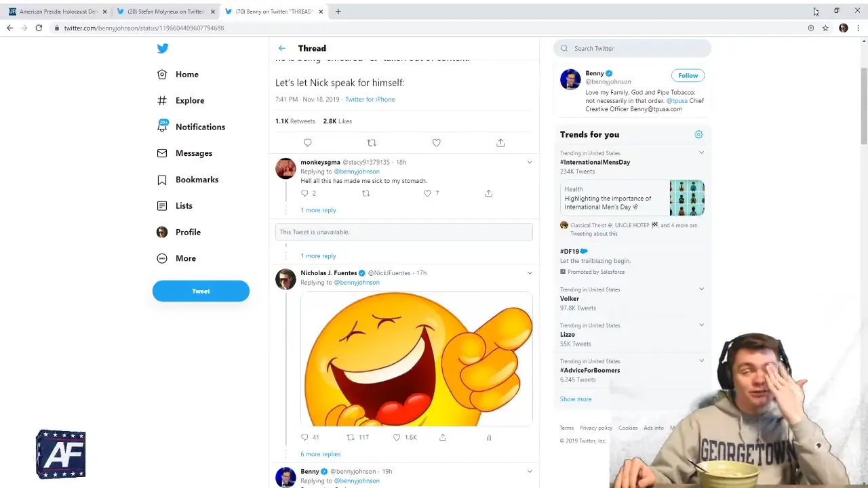
Task: Click the retweet icon under main tweet
Action: (372, 142)
